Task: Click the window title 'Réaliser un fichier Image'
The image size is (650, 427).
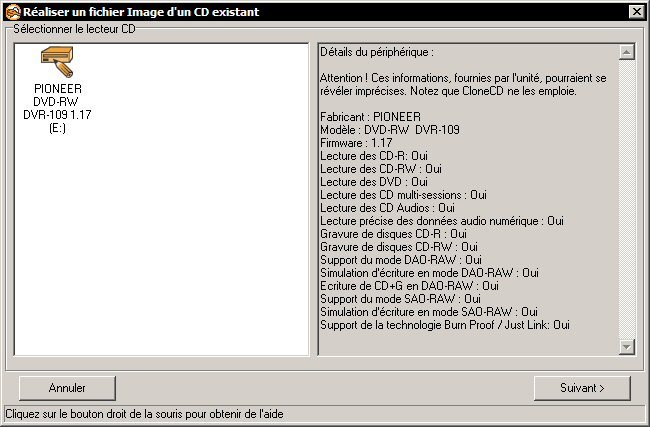Action: (x=141, y=12)
